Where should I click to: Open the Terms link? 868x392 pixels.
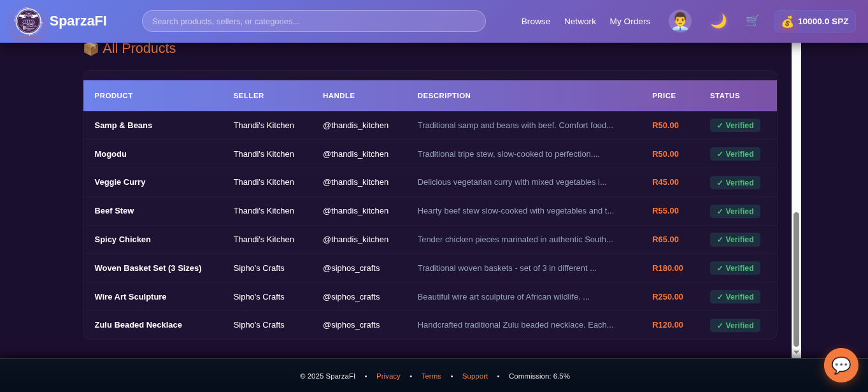tap(431, 376)
